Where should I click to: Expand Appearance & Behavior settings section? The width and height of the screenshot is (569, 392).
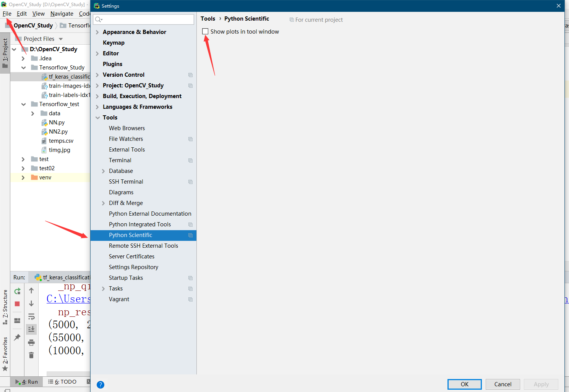[97, 32]
